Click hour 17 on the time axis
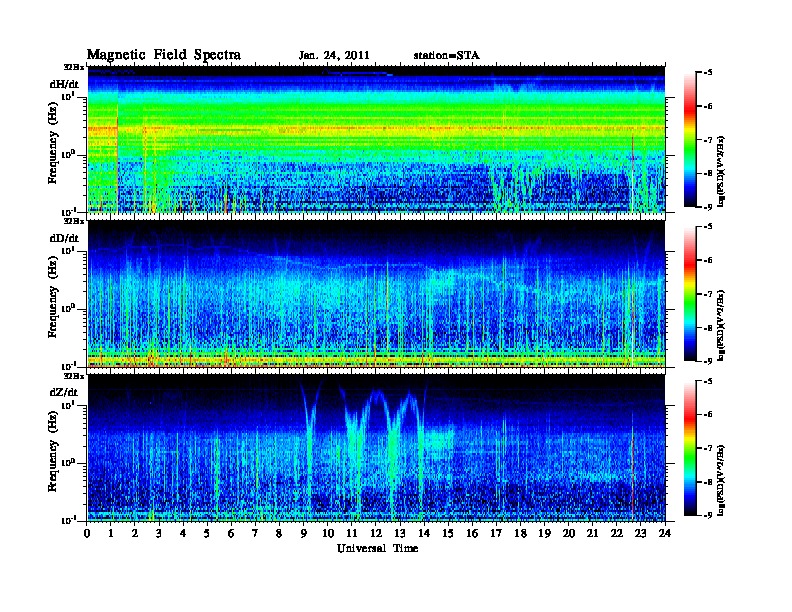The width and height of the screenshot is (792, 612). (496, 533)
